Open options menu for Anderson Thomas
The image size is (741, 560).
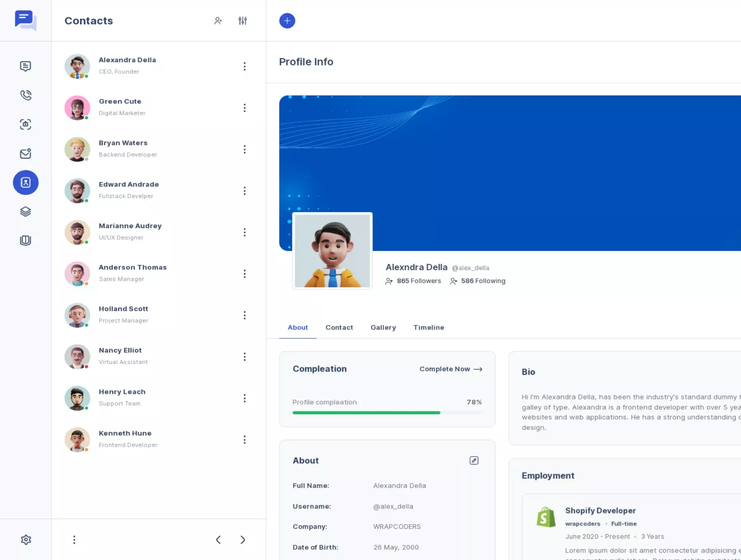pyautogui.click(x=245, y=274)
